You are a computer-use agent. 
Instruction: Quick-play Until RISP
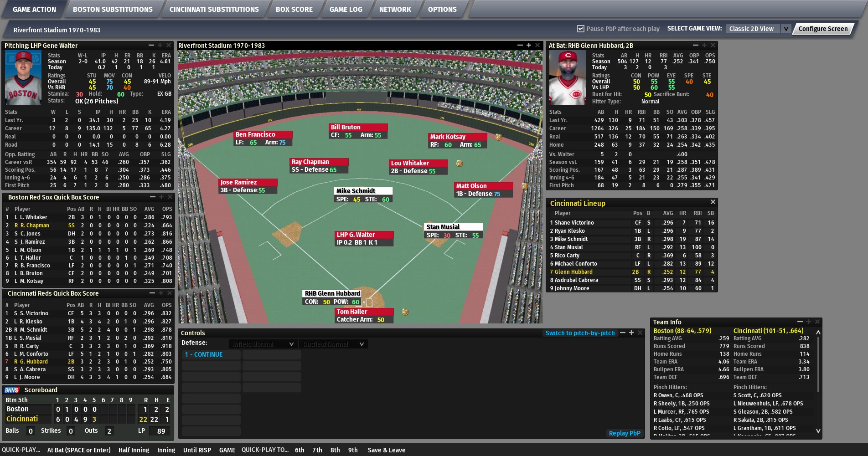point(197,450)
